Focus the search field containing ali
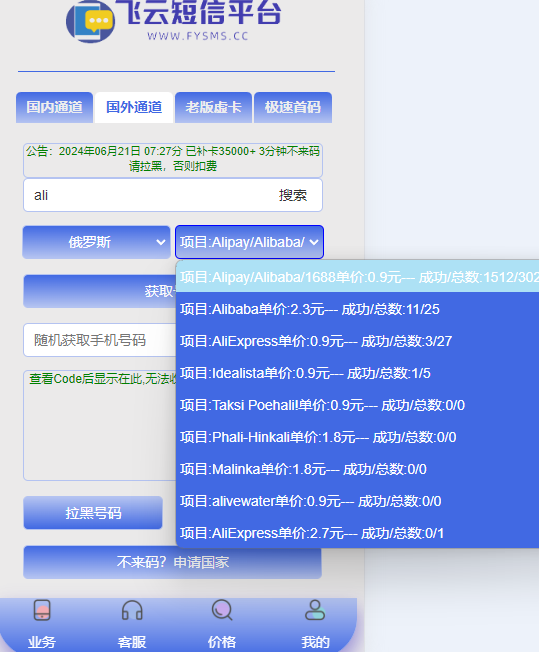The height and width of the screenshot is (652, 539). [x=150, y=195]
